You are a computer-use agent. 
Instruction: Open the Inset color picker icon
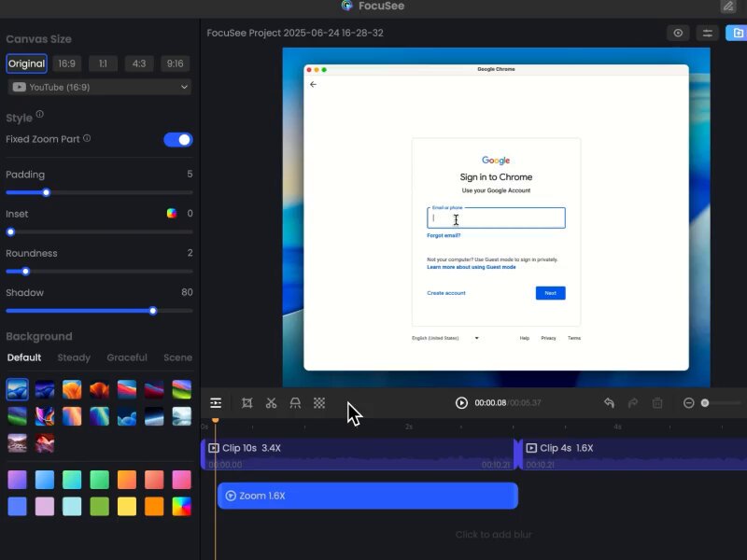click(x=172, y=214)
